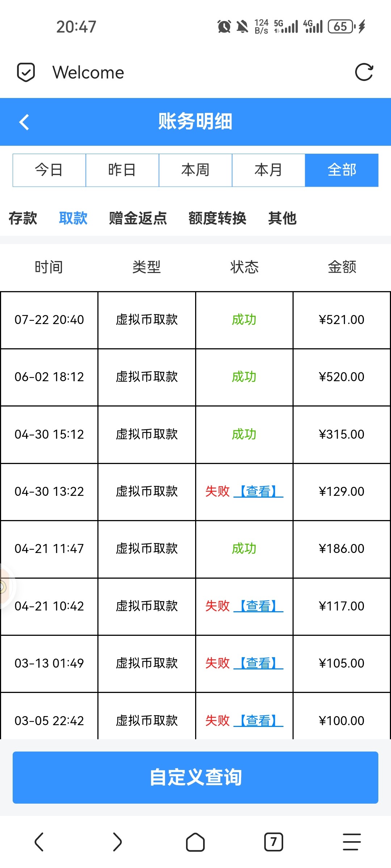The image size is (391, 868).
Task: Open the 赠金返点 category tab
Action: [138, 218]
